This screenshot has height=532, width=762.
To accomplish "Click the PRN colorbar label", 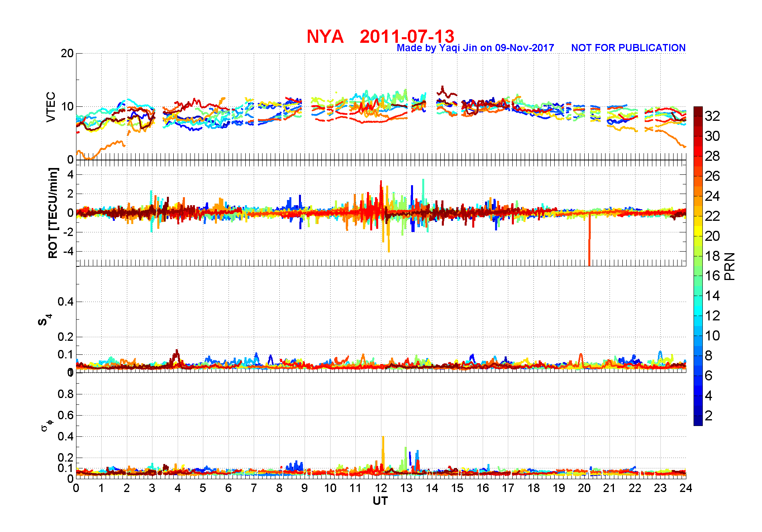I will (x=730, y=266).
